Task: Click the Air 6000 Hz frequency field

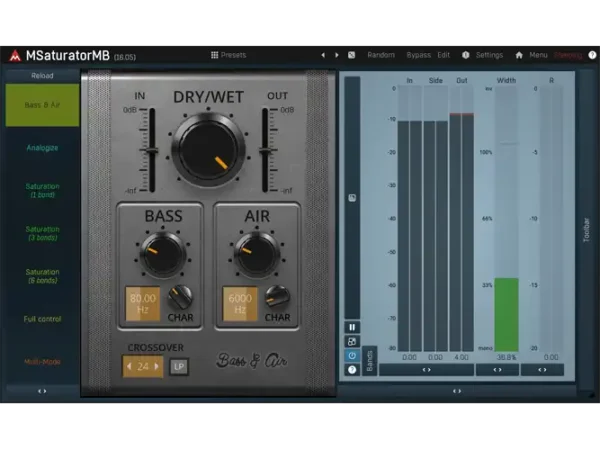Action: pos(240,303)
